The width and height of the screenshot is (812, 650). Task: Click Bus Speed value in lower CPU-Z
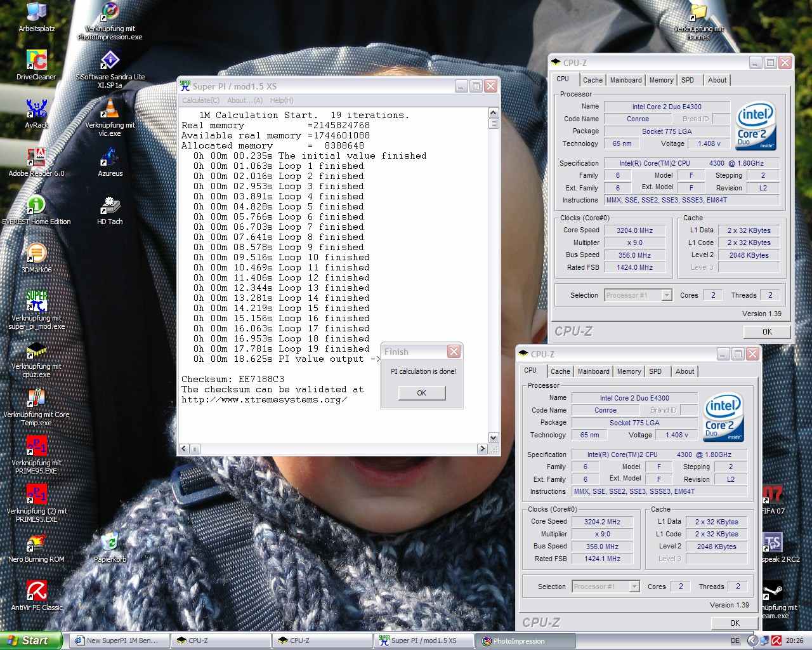pos(602,547)
